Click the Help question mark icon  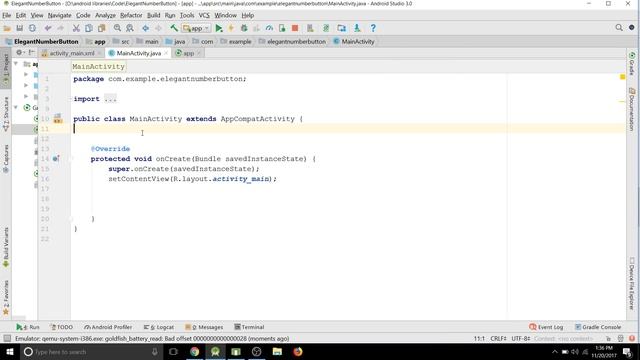pyautogui.click(x=373, y=28)
